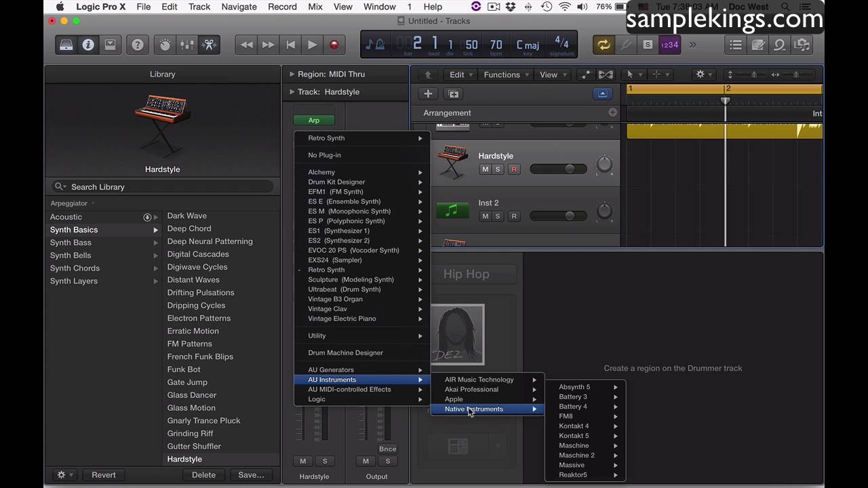
Task: Toggle the Solo S button in control bar
Action: click(648, 45)
